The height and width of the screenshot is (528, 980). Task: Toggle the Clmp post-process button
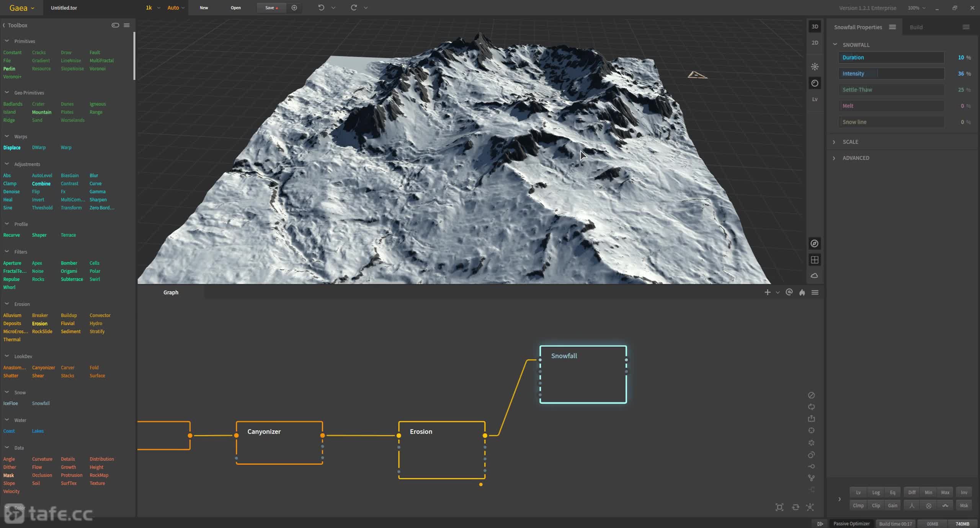click(x=858, y=506)
